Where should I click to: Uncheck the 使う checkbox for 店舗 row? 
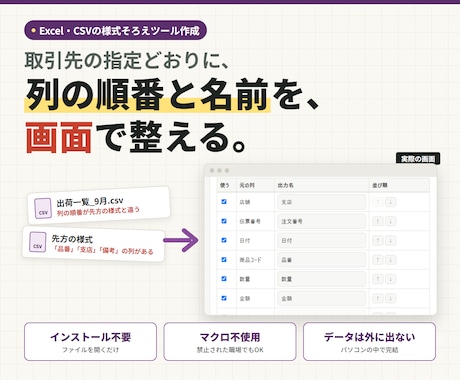[x=224, y=202]
